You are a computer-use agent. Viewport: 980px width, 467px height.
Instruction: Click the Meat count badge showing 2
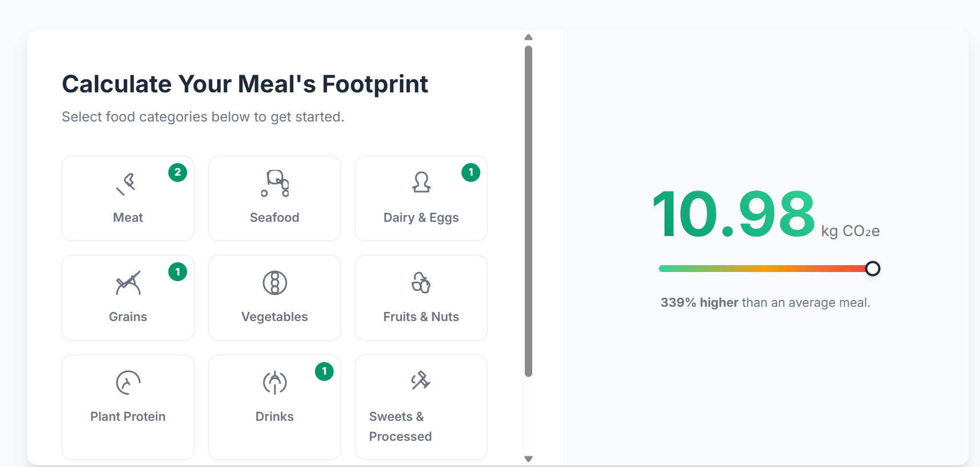pos(178,172)
